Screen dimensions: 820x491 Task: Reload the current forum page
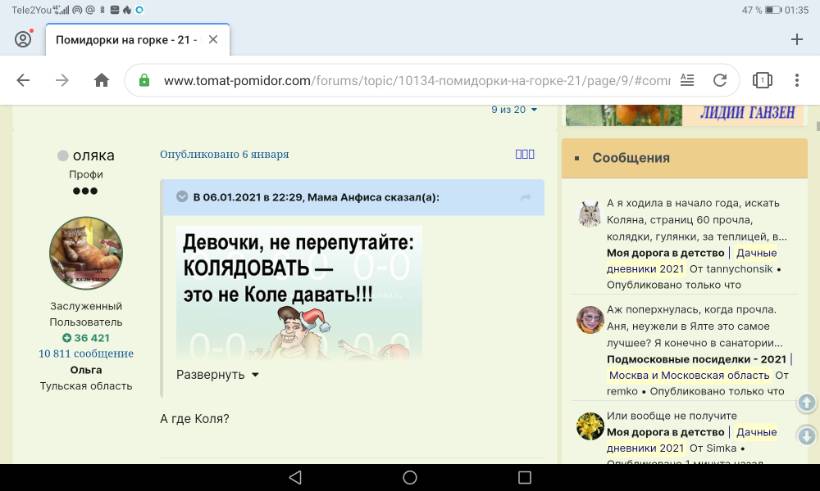[x=719, y=81]
